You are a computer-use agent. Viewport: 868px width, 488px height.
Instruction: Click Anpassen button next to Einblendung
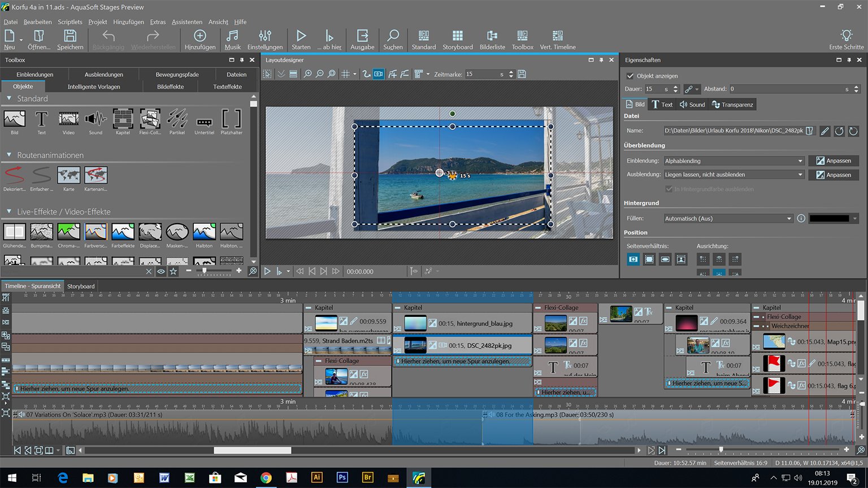(833, 161)
